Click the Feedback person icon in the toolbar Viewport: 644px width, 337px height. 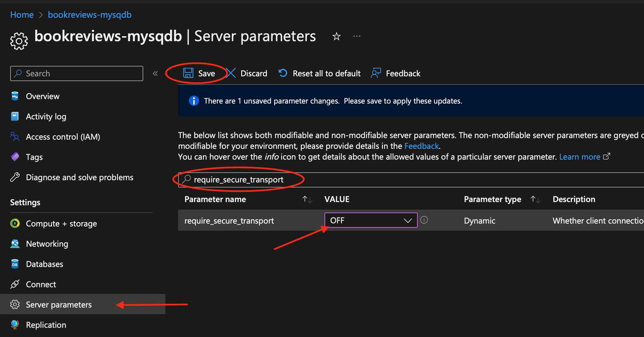click(x=376, y=73)
